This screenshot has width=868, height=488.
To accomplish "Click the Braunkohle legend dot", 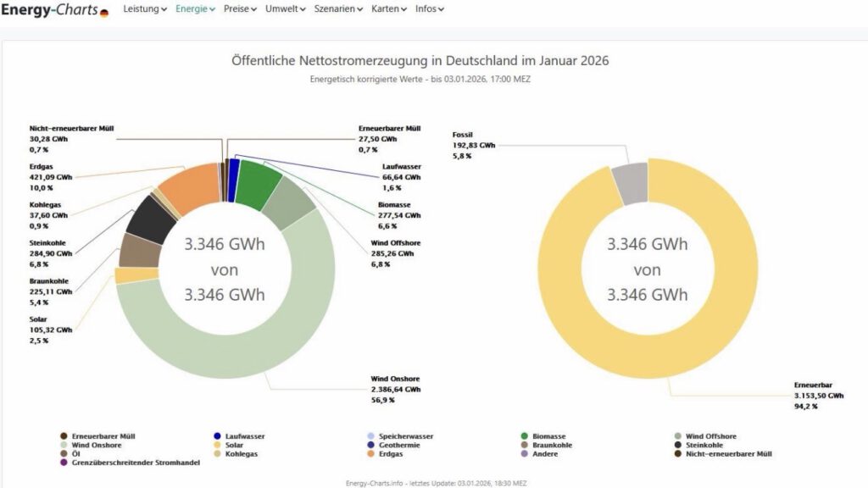I will 526,445.
